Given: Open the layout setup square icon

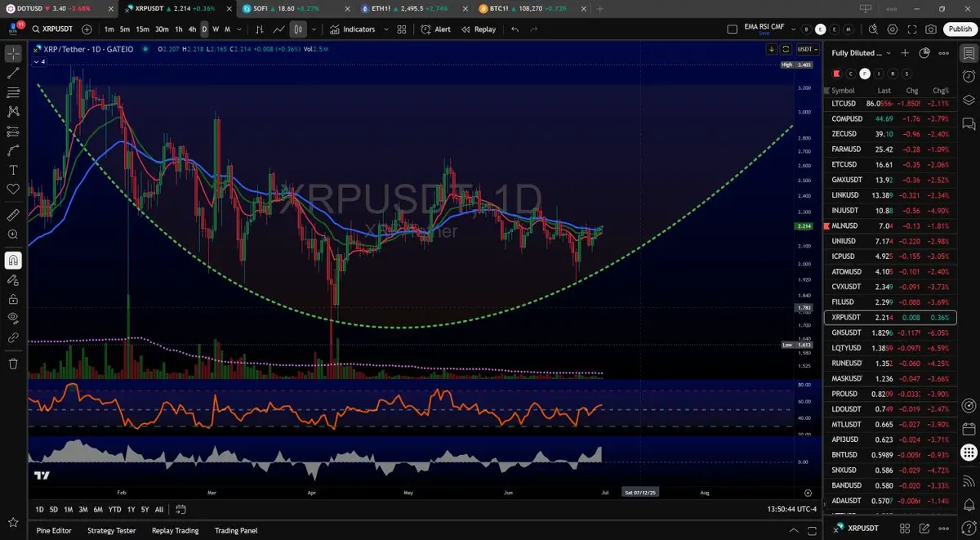Looking at the screenshot, I should click(x=732, y=29).
